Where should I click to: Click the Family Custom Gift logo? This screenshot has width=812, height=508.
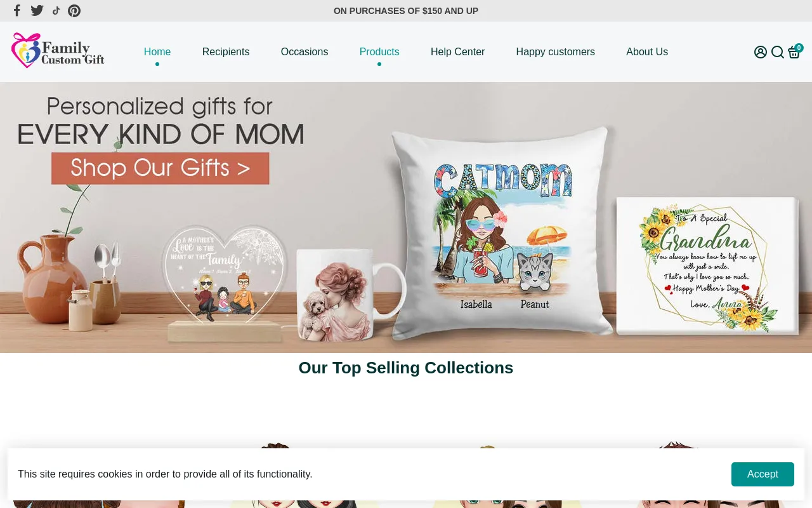tap(58, 51)
